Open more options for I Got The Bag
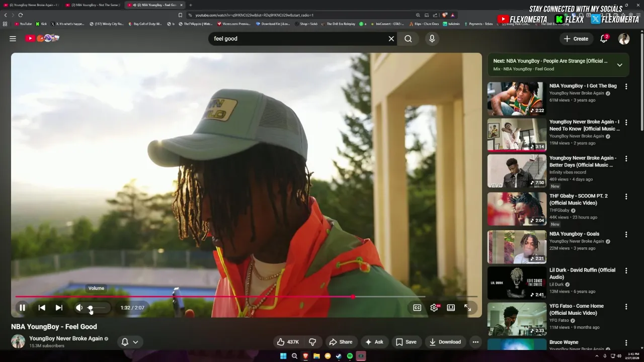 pyautogui.click(x=626, y=86)
